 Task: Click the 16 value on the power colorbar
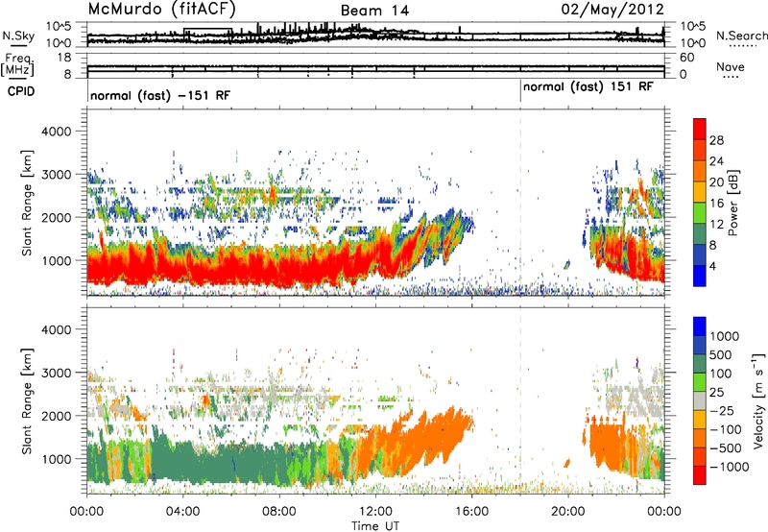point(716,204)
